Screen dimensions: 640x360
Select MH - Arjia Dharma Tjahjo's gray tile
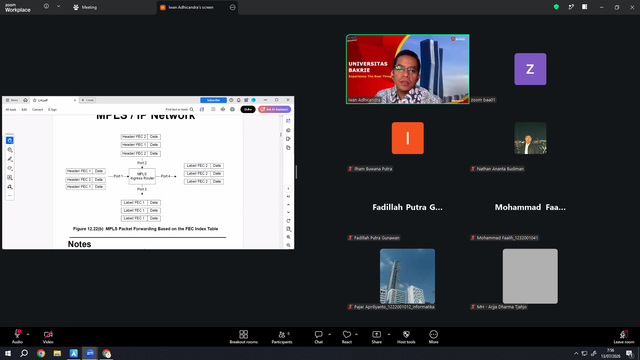click(530, 276)
